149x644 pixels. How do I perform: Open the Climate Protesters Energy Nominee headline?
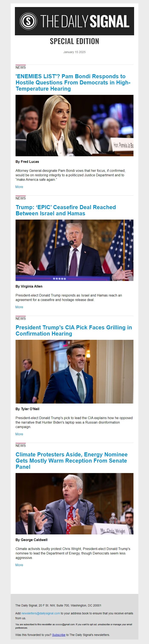(x=71, y=461)
